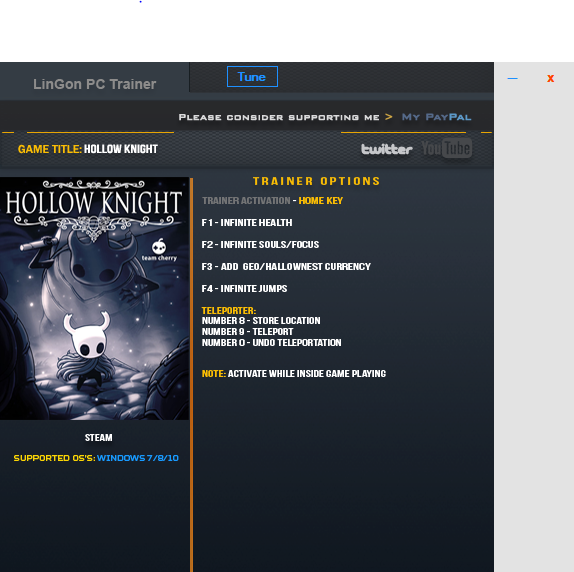Close the trainer with red X
Screen dimensions: 574x572
click(550, 78)
